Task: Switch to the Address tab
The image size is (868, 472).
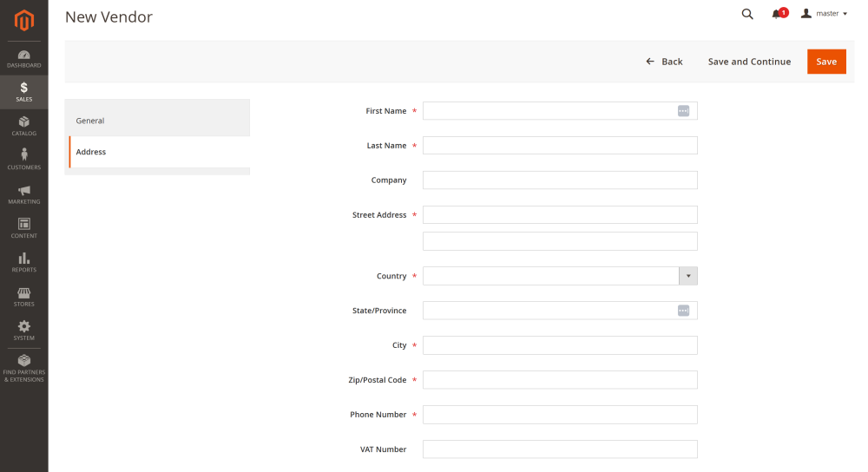Action: pos(160,152)
